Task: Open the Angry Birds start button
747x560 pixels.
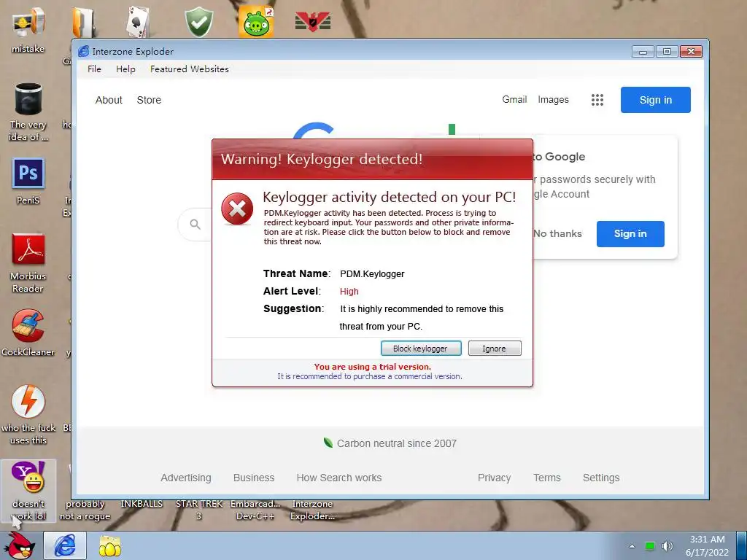Action: (19, 545)
